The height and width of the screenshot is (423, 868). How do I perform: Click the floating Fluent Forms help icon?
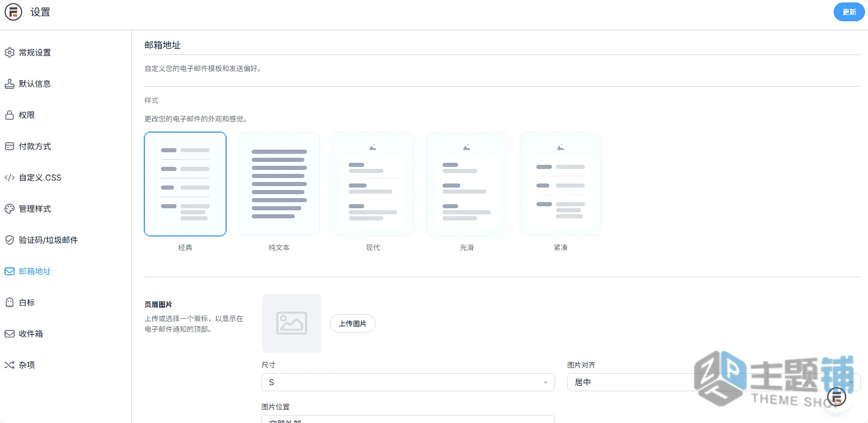[837, 397]
